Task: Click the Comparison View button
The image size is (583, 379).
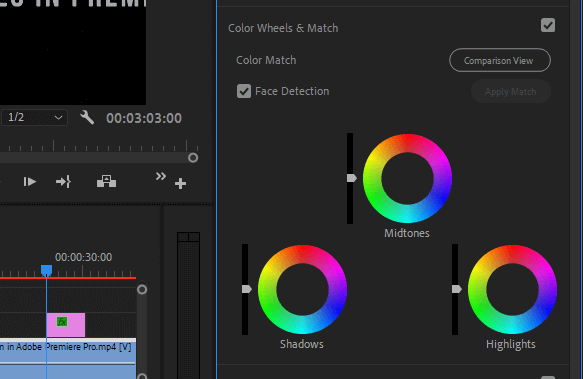Action: pos(500,60)
